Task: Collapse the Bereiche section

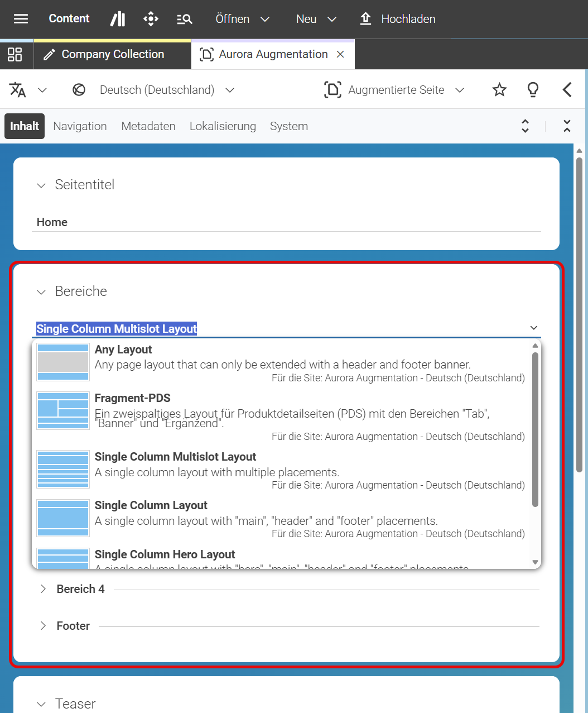Action: [41, 292]
